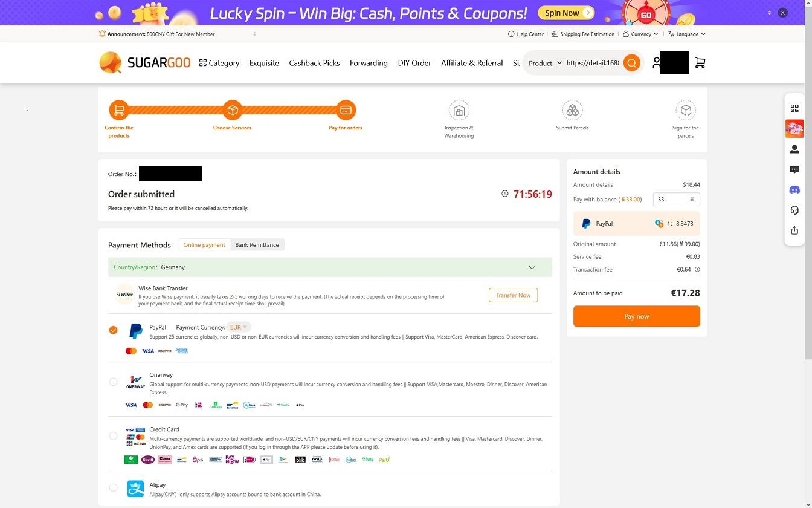
Task: Click the customer support headset icon
Action: tap(794, 210)
